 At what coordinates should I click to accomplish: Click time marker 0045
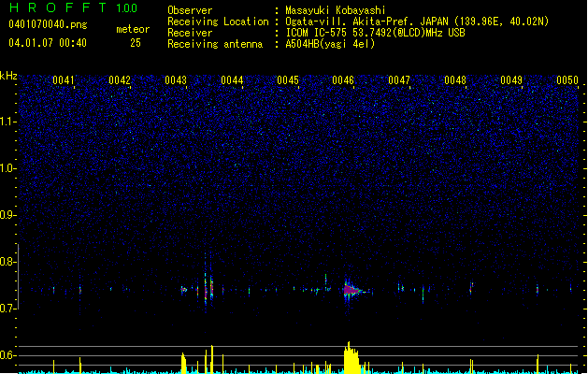[x=288, y=80]
